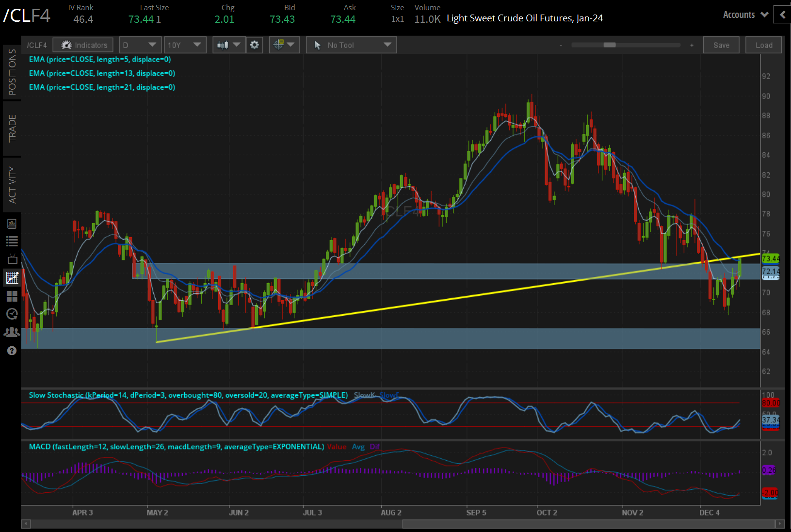Switch to the TRADE tab
Viewport: 791px width, 532px height.
(12, 129)
